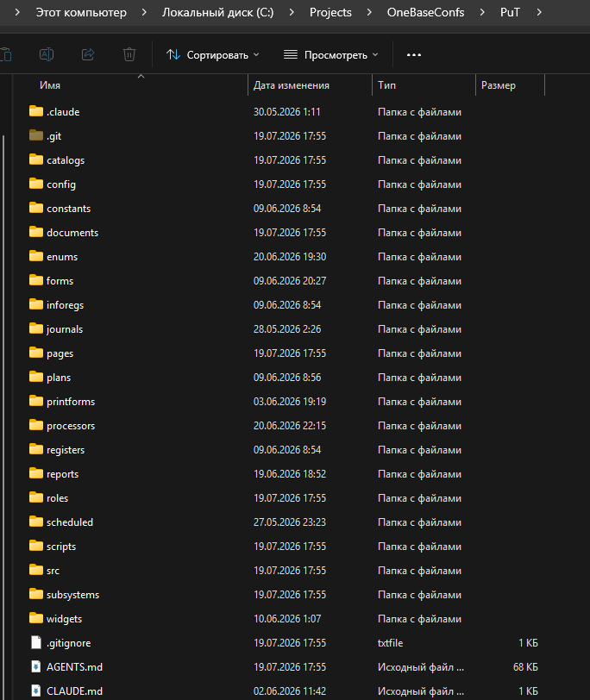Click the date 30.05.2026 1:11
Image resolution: width=590 pixels, height=700 pixels.
point(286,112)
